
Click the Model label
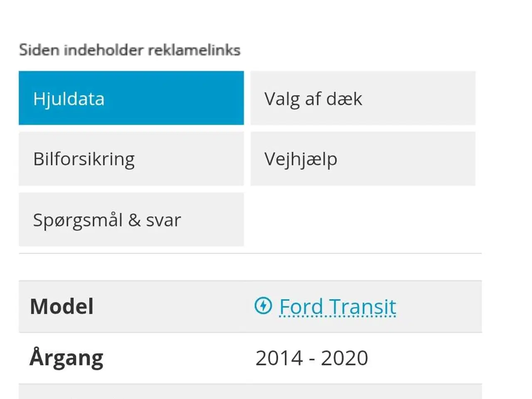61,306
